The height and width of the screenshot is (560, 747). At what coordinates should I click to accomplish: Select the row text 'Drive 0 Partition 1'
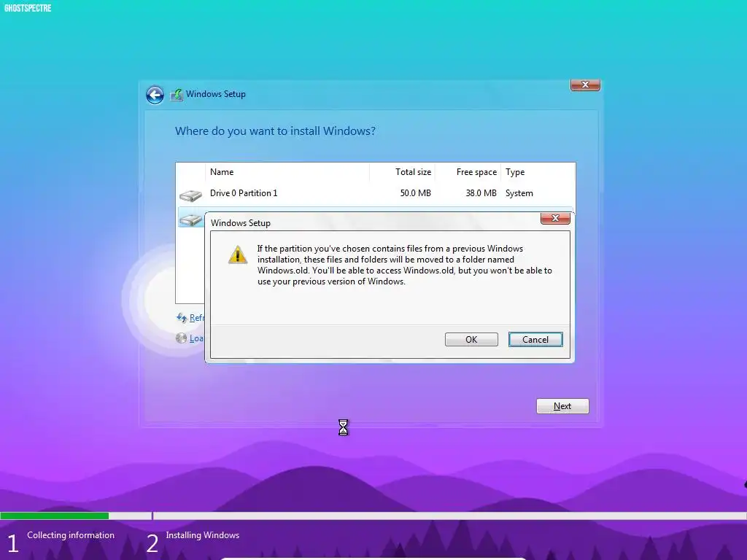point(244,192)
